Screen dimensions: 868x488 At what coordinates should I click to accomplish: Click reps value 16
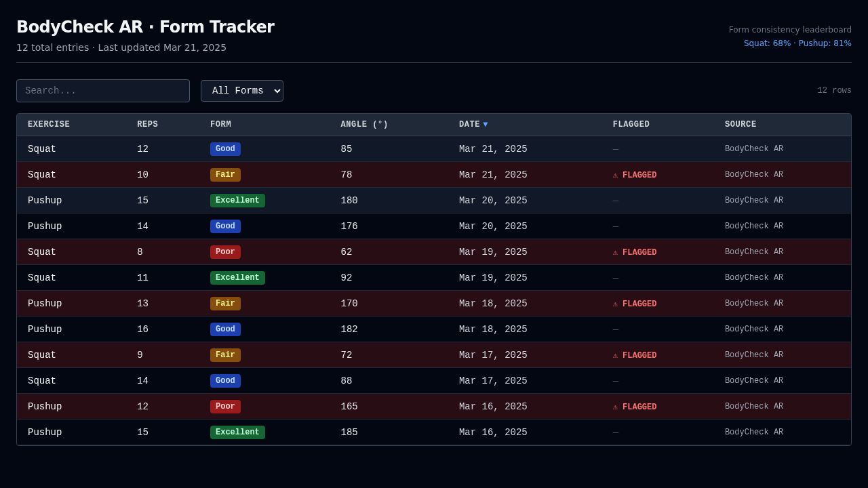pos(142,329)
